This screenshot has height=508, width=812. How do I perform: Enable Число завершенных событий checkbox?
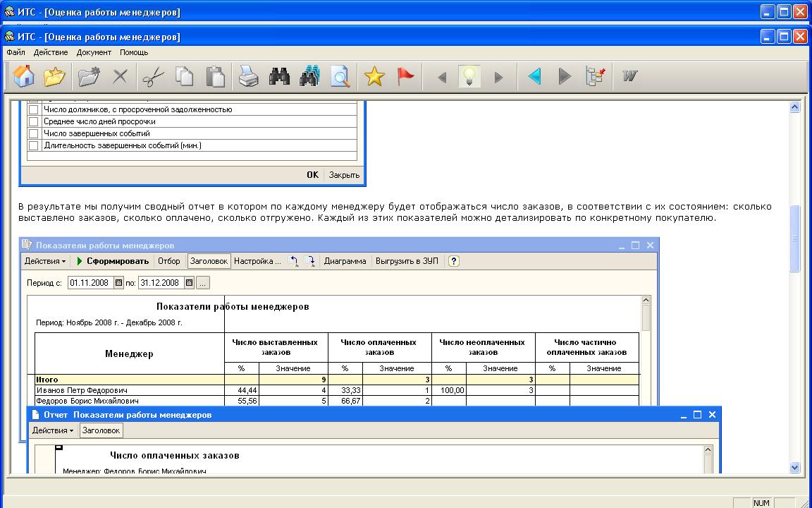pos(33,133)
